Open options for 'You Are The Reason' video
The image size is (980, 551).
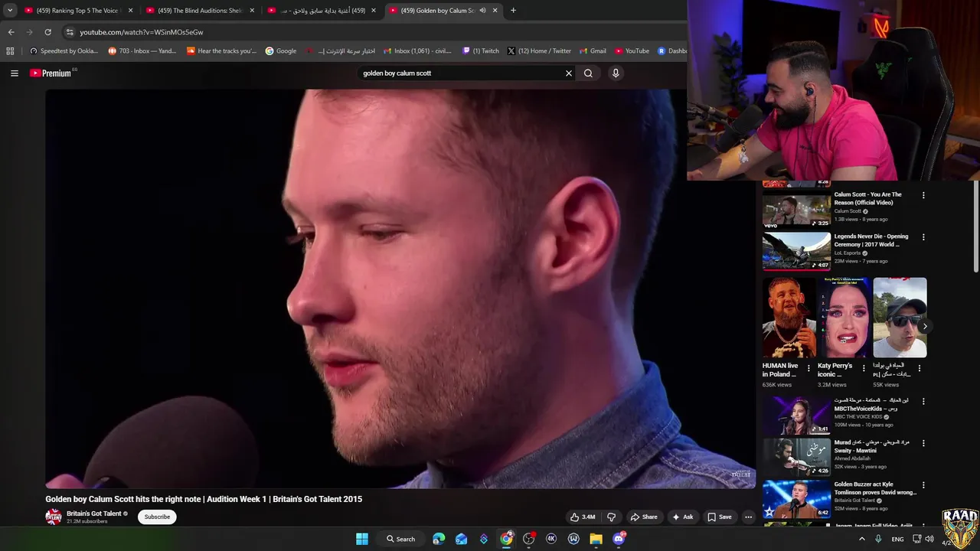923,195
